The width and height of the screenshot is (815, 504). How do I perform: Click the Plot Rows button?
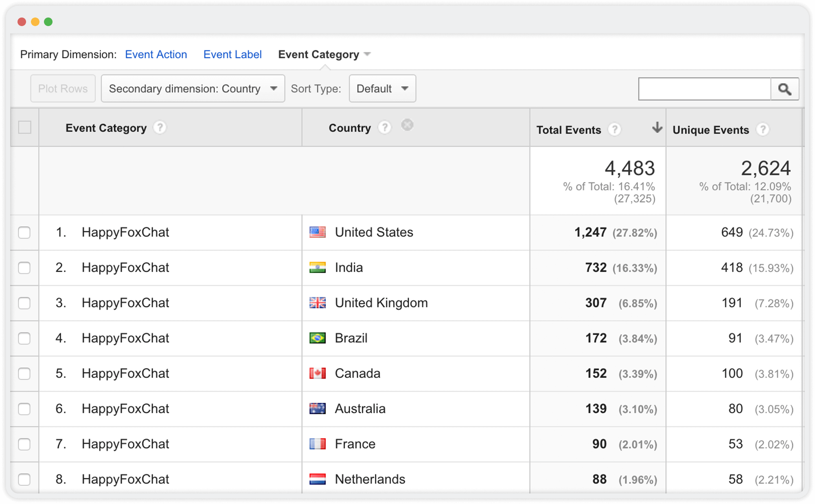(63, 88)
